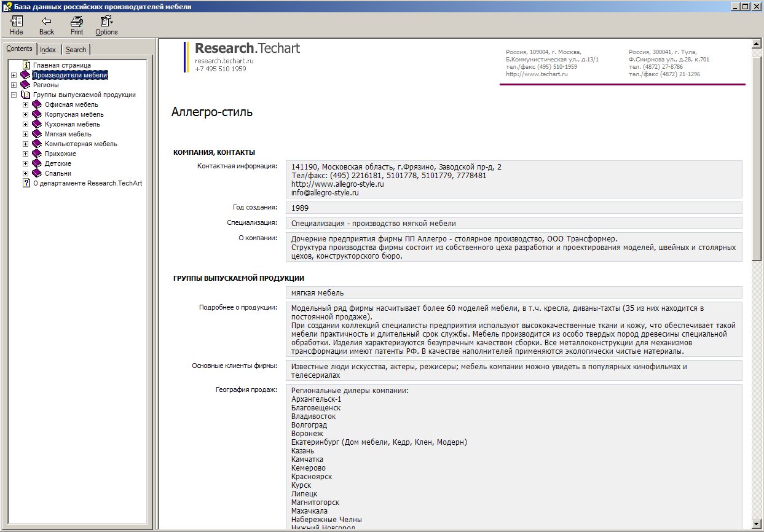The width and height of the screenshot is (764, 532).
Task: Expand the Мягкая мебель node
Action: coord(26,134)
